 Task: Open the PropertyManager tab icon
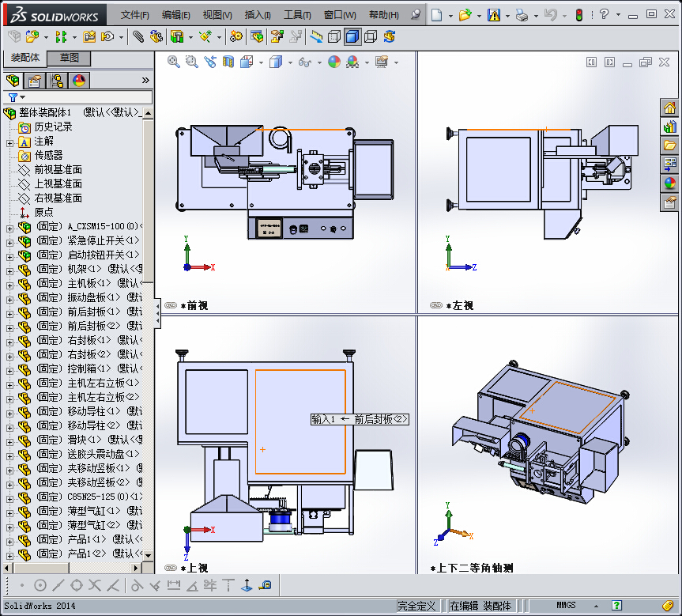35,81
